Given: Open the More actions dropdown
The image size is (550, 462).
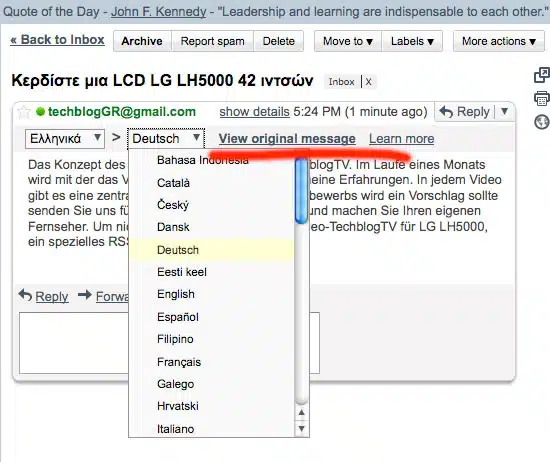Looking at the screenshot, I should click(499, 41).
